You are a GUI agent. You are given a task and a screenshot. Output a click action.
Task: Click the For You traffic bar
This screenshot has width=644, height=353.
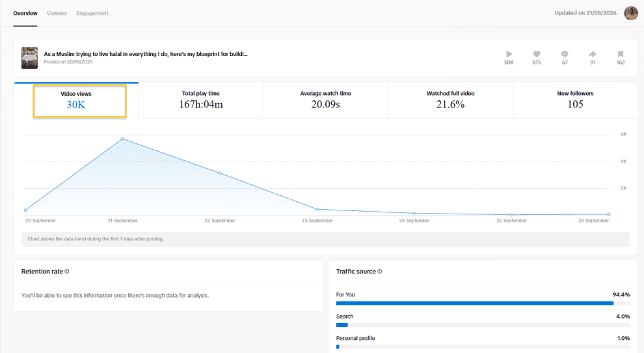483,304
